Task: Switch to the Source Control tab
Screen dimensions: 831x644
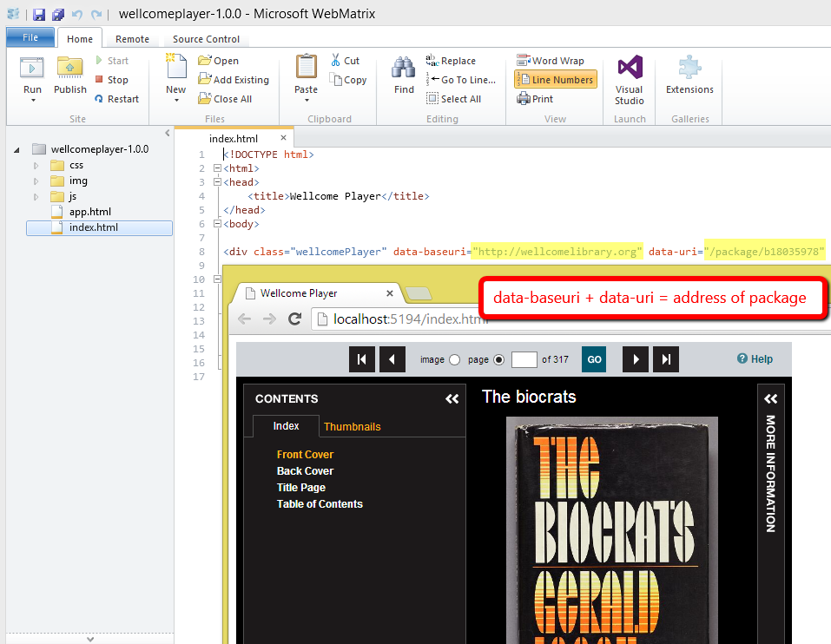Action: point(206,39)
